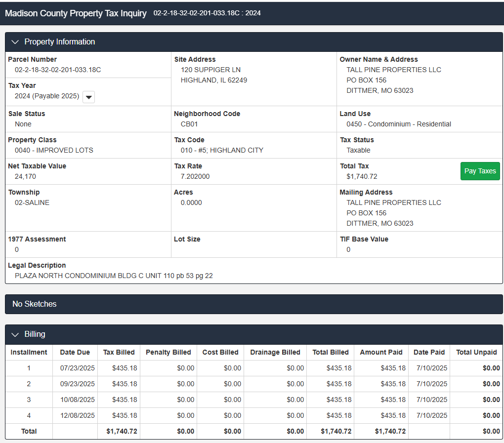Collapse the Billing section chevron
This screenshot has height=443, width=504.
(x=15, y=334)
